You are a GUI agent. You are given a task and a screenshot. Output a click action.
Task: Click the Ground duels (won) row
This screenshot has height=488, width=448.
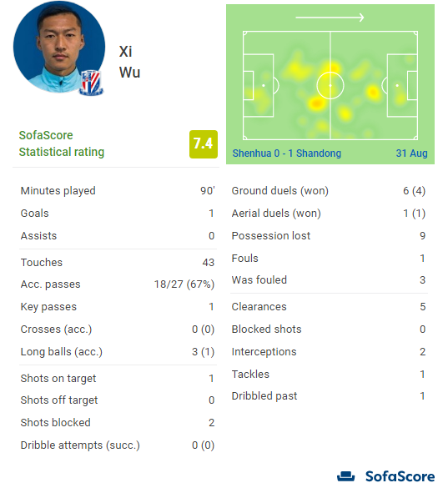[x=329, y=191]
